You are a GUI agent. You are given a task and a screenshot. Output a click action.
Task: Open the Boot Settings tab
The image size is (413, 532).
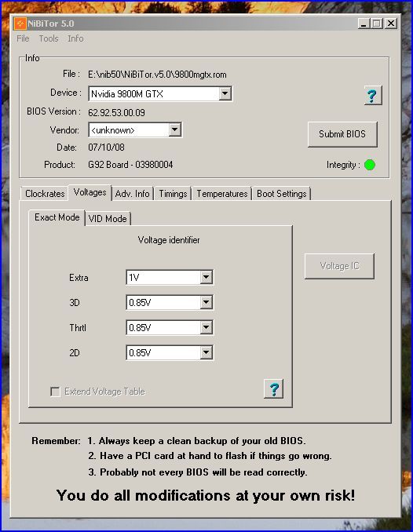click(x=282, y=194)
